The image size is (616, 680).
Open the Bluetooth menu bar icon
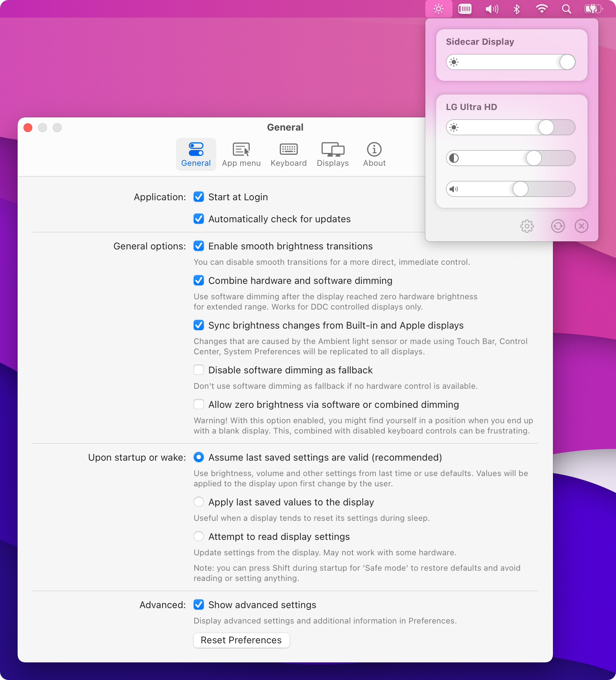(x=517, y=9)
